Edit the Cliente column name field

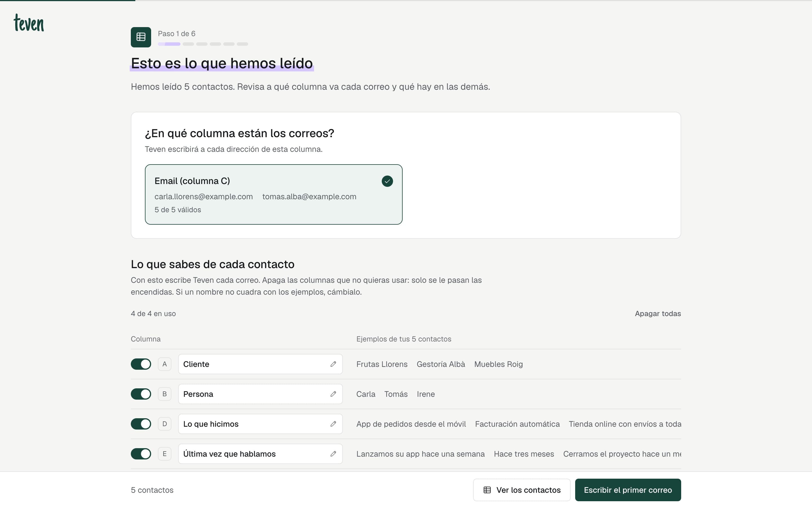pyautogui.click(x=261, y=364)
